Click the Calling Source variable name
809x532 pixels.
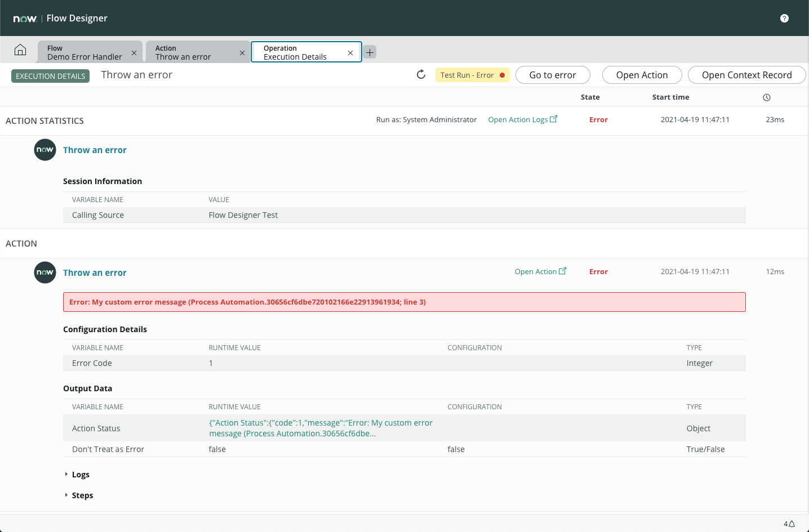98,215
